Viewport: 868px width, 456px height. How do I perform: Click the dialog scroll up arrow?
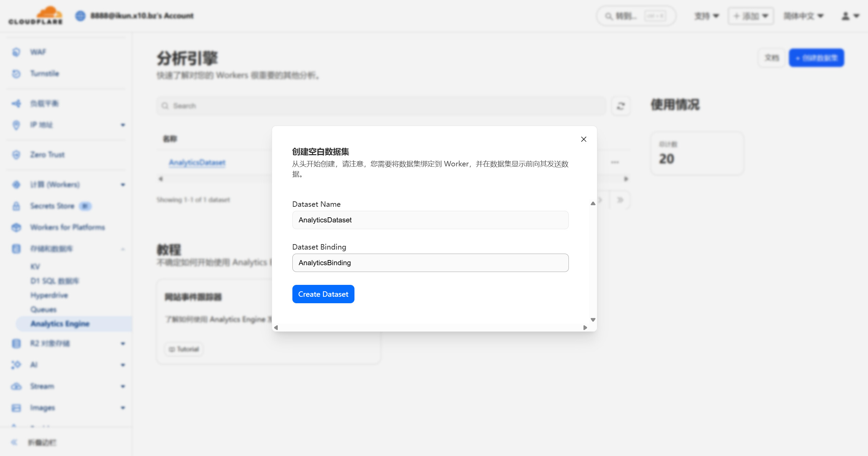click(x=593, y=203)
